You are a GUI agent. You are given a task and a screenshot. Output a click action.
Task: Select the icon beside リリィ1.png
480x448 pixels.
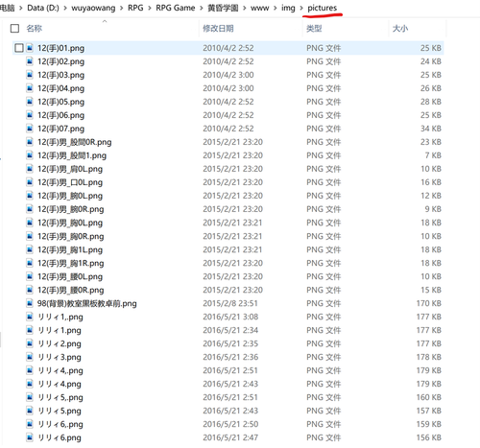coord(30,330)
